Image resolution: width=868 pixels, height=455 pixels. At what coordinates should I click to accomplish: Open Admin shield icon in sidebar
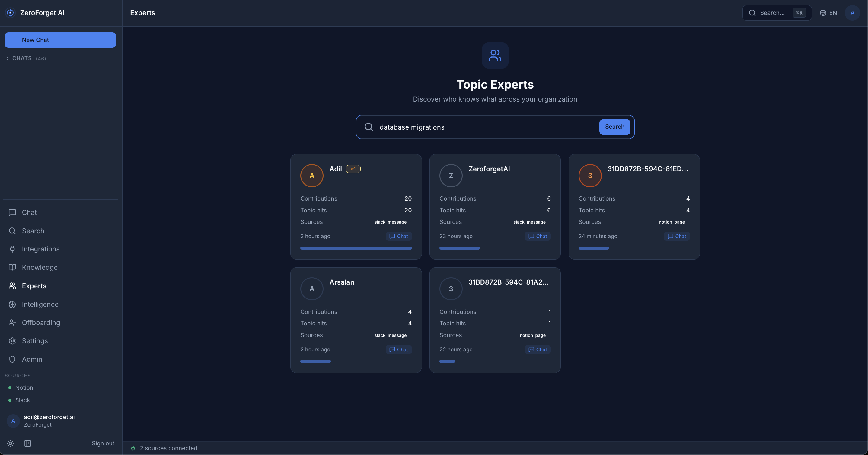12,359
